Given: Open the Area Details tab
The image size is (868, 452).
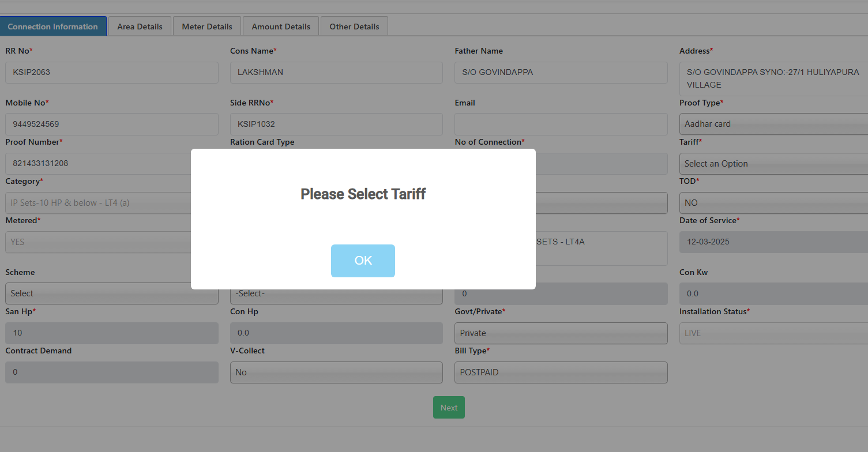Looking at the screenshot, I should [140, 27].
